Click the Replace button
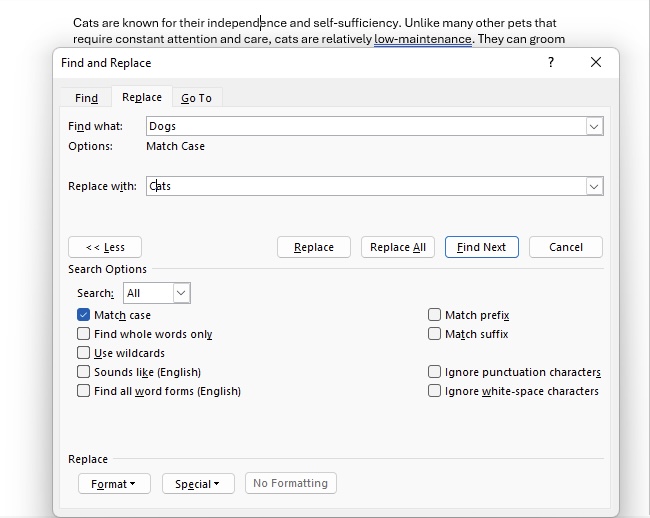Viewport: 650px width, 518px height. click(314, 247)
